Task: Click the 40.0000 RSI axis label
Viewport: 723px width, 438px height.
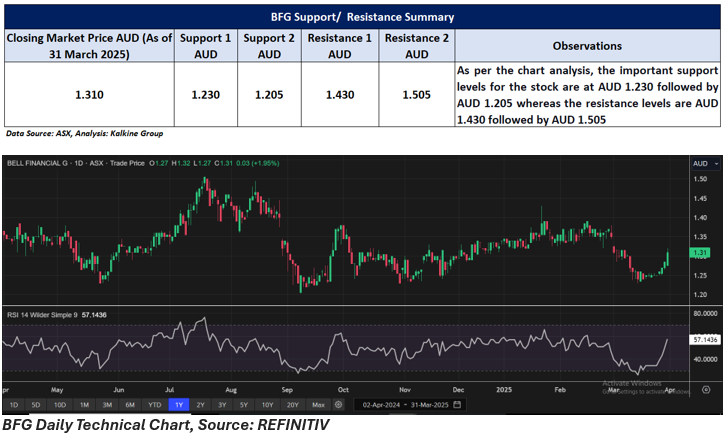Action: [705, 359]
